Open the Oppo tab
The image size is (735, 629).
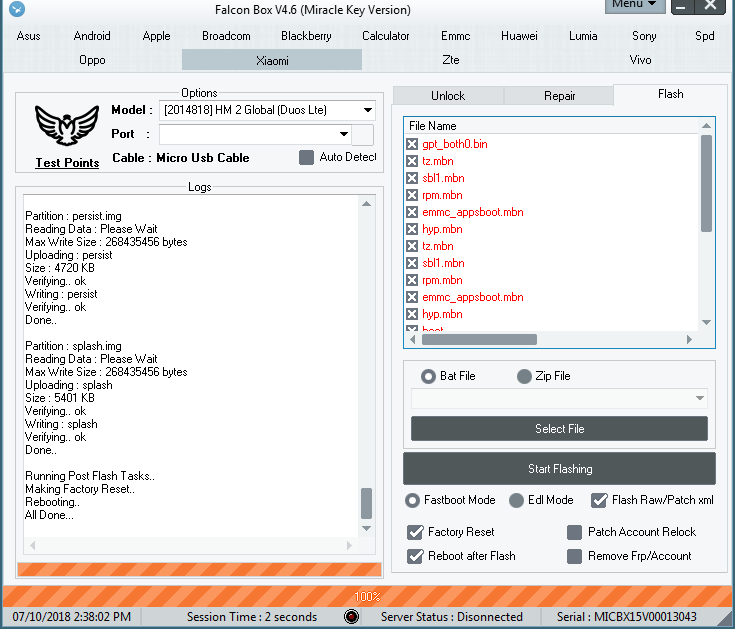pos(92,60)
